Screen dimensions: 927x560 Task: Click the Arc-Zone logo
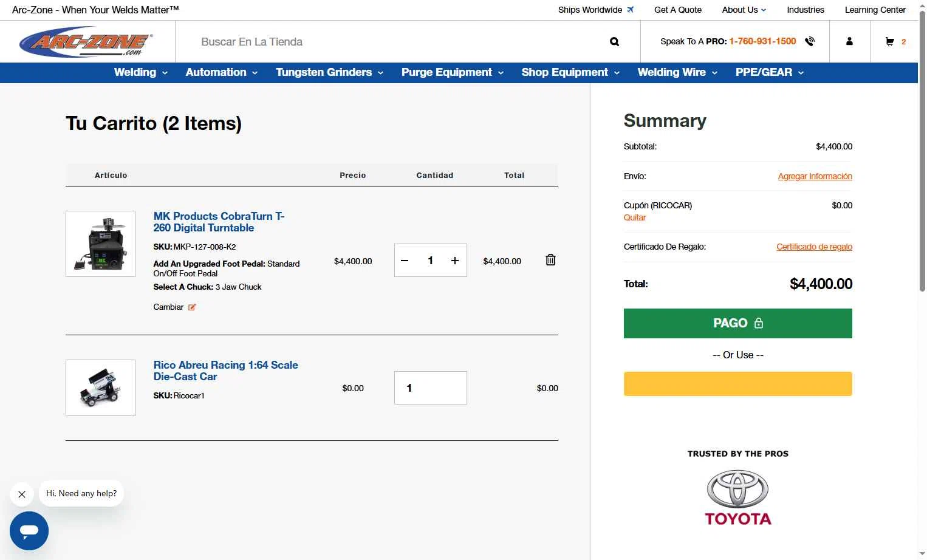(x=86, y=41)
